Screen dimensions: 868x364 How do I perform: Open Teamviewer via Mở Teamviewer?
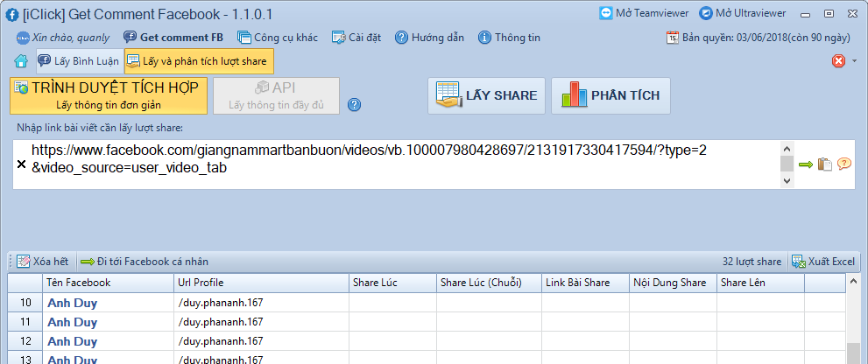click(x=644, y=13)
